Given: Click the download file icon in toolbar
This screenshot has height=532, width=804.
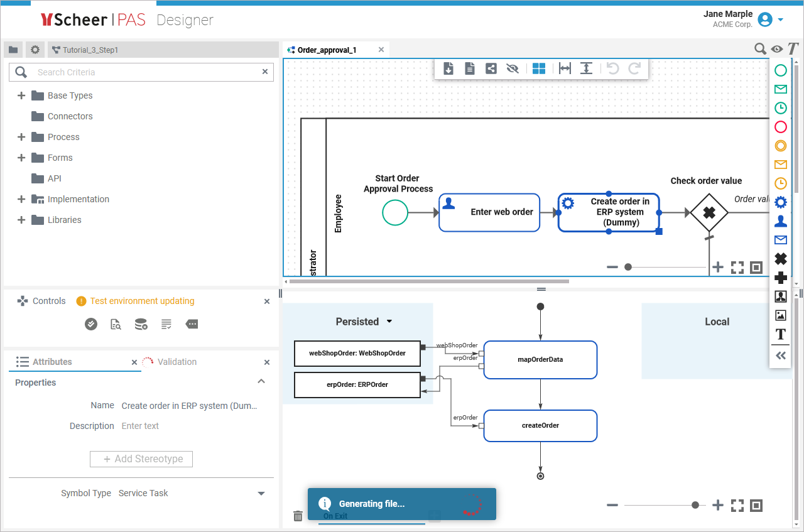Looking at the screenshot, I should click(x=448, y=69).
